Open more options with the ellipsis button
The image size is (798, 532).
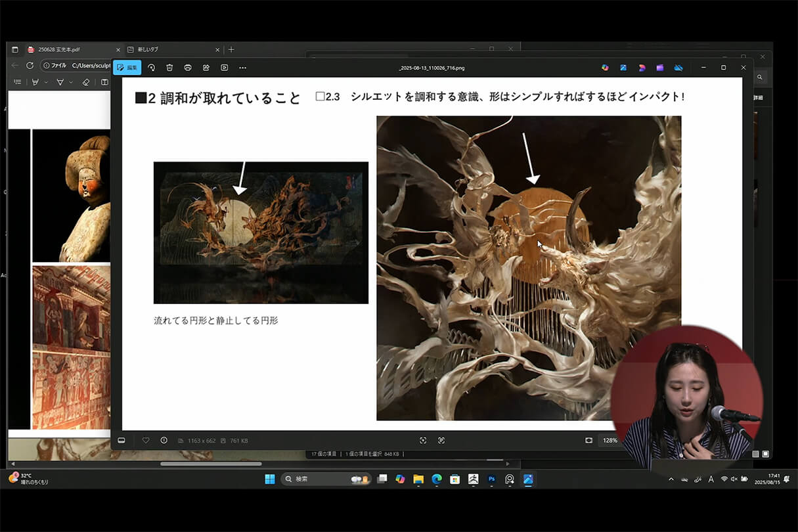click(241, 67)
